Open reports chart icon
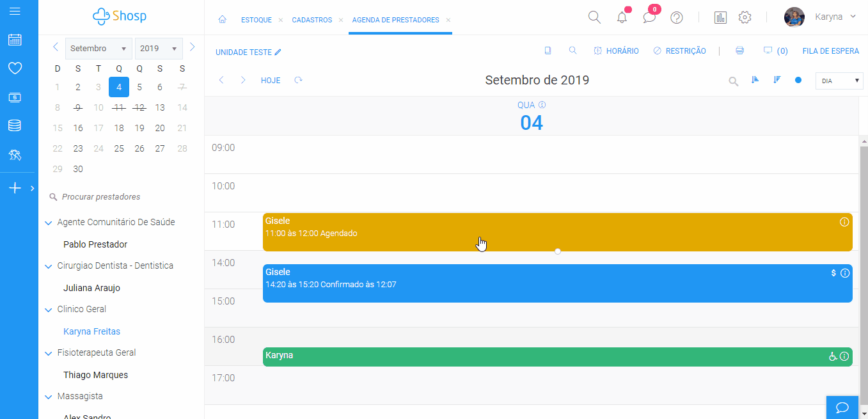868x419 pixels. [720, 17]
